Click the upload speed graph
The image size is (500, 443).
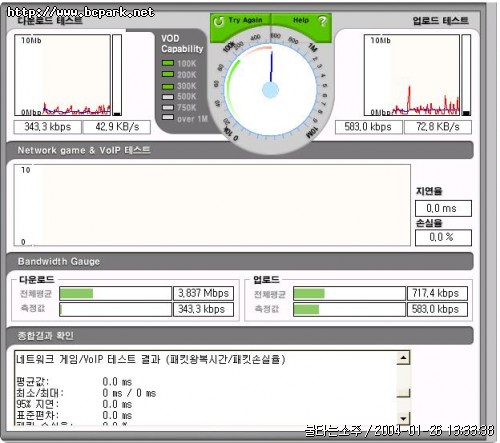[412, 75]
